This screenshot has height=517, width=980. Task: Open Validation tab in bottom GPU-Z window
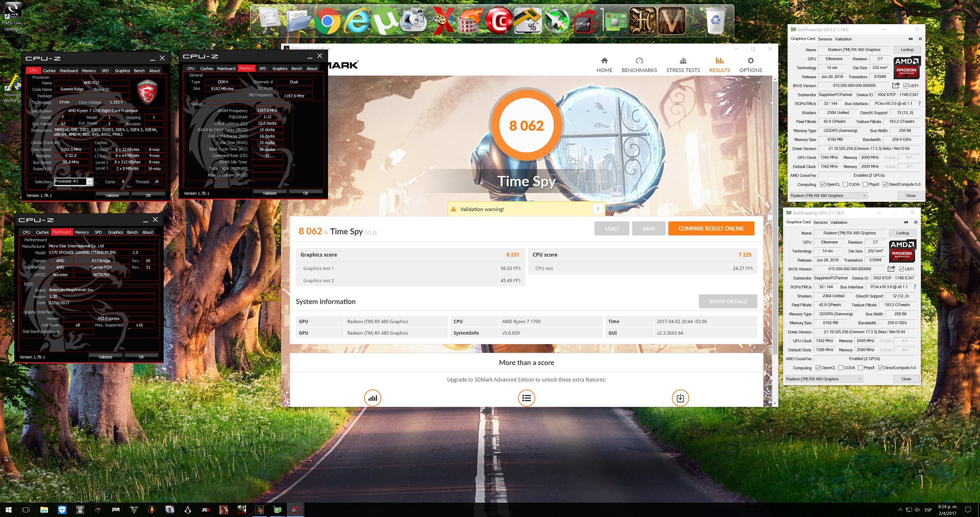(839, 222)
